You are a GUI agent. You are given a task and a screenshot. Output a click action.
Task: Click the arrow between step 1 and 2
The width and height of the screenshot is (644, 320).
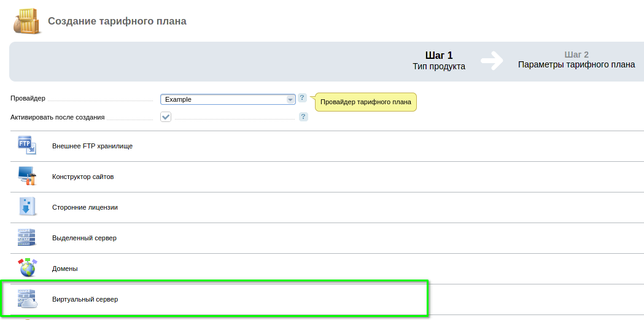(x=492, y=60)
